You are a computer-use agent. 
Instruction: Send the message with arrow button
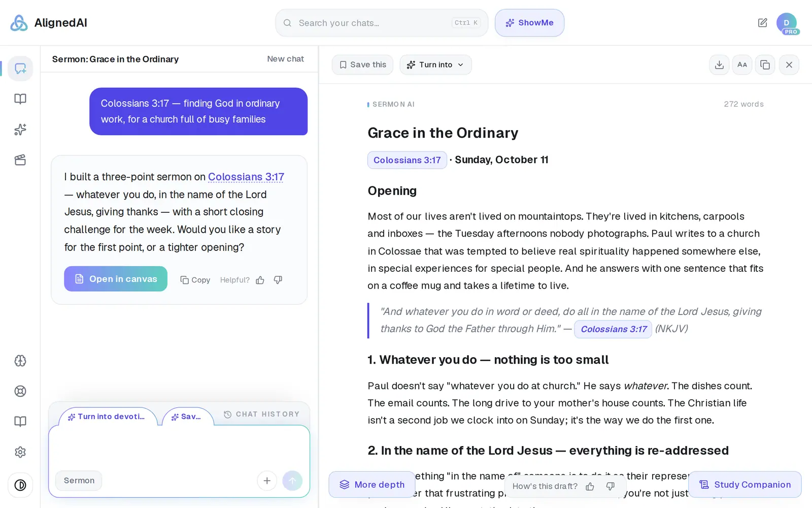tap(292, 481)
